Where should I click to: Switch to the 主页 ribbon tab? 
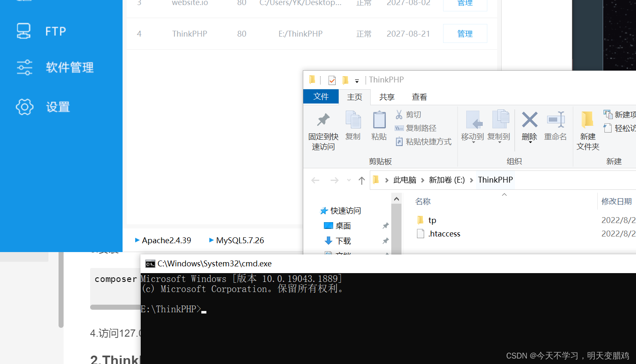click(355, 97)
